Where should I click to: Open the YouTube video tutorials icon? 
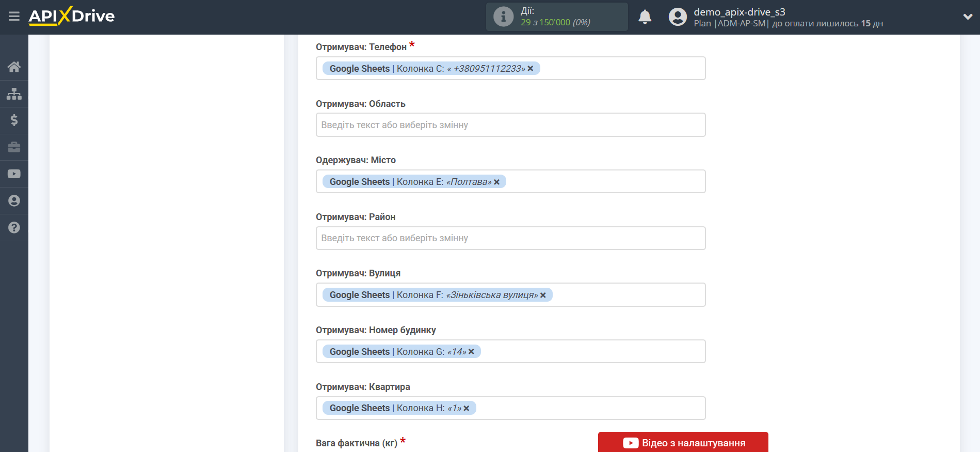click(14, 174)
